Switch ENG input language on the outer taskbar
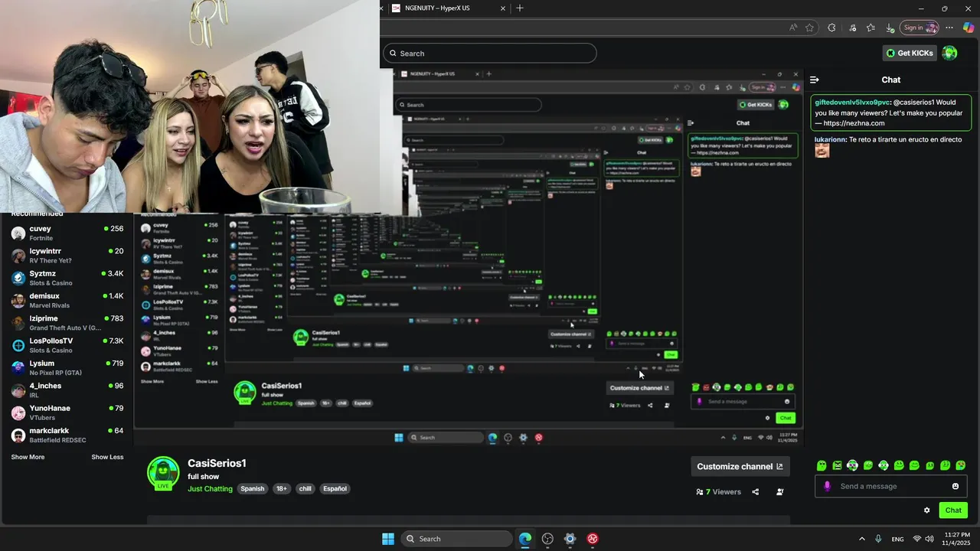The width and height of the screenshot is (980, 551). [897, 539]
